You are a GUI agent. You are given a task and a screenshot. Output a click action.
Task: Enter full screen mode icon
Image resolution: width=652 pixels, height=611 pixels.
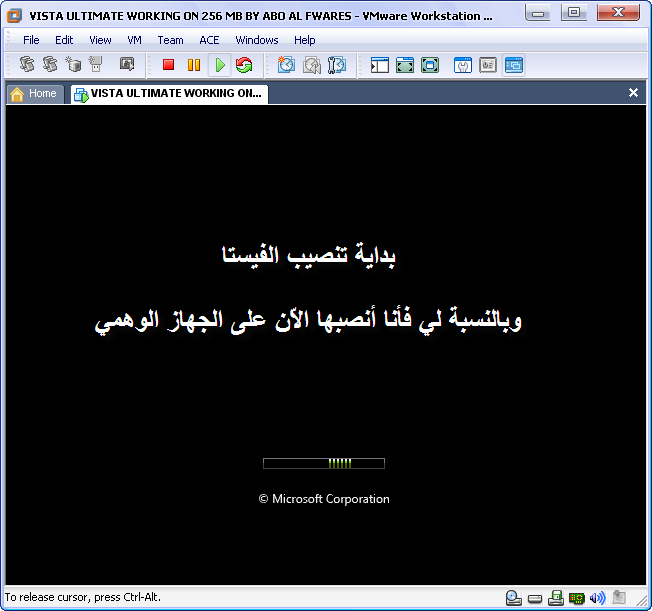pos(430,65)
